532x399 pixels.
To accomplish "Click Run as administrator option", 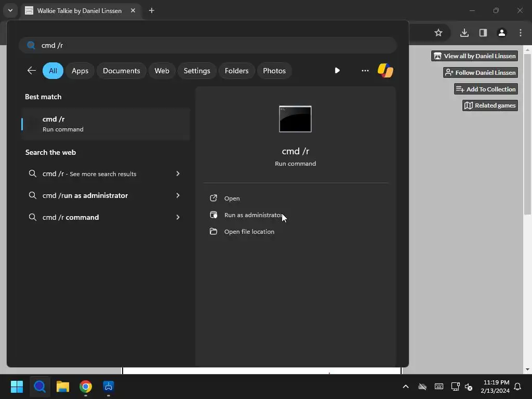I will pyautogui.click(x=253, y=215).
